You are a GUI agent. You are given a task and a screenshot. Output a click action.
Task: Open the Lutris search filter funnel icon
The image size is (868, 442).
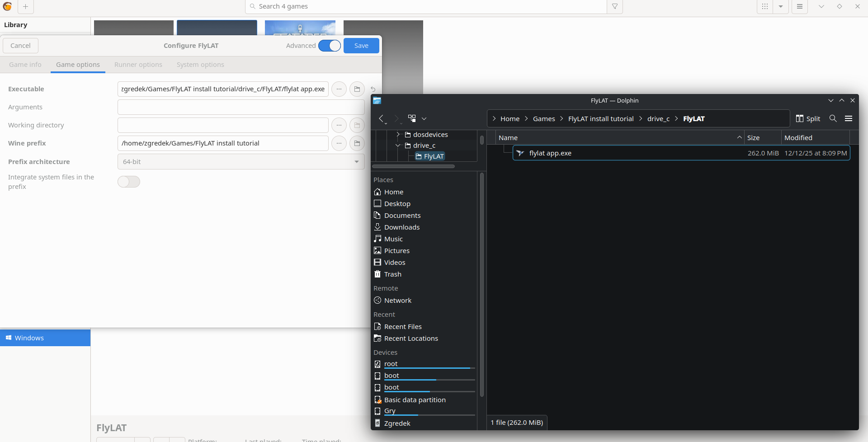[x=615, y=7]
